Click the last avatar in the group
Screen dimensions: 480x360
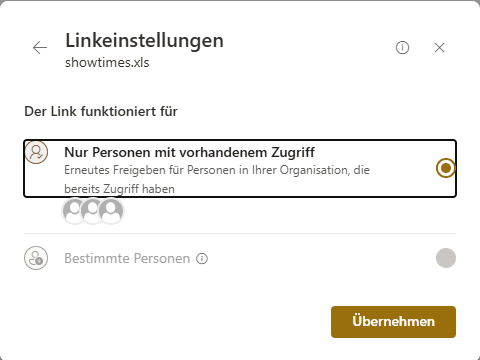(111, 210)
